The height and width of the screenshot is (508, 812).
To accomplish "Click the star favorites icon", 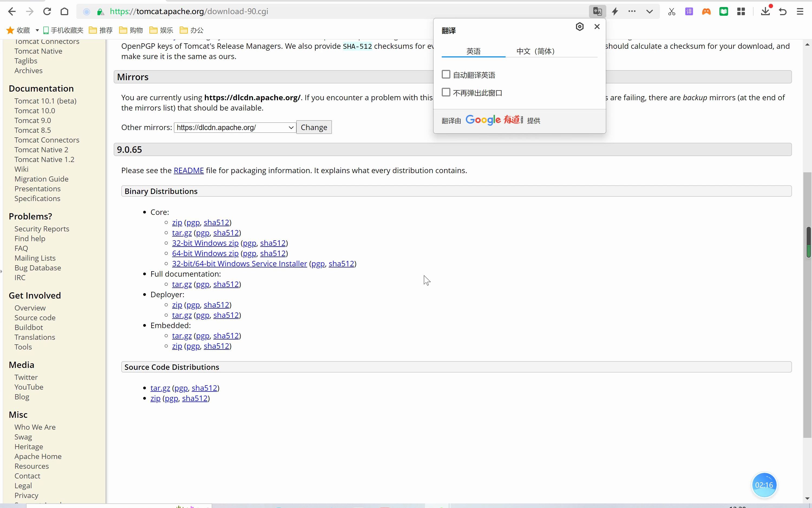I will [x=10, y=30].
